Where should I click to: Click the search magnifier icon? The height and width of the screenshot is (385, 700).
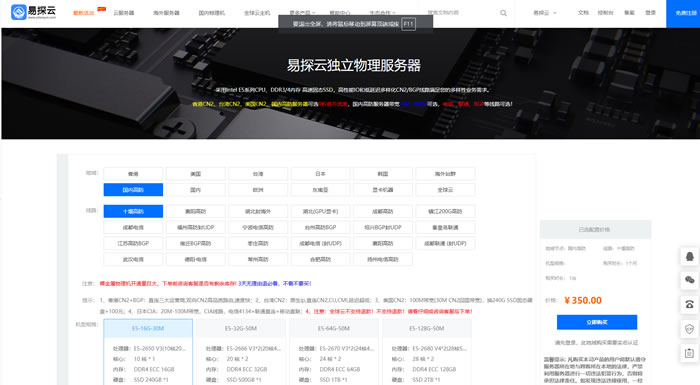503,13
